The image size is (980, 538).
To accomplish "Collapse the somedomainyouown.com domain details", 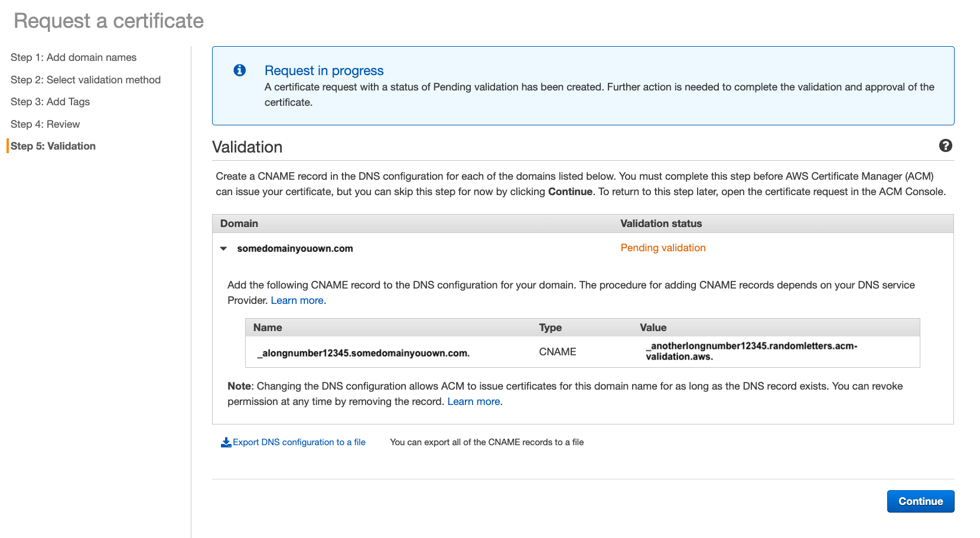I will [x=223, y=248].
